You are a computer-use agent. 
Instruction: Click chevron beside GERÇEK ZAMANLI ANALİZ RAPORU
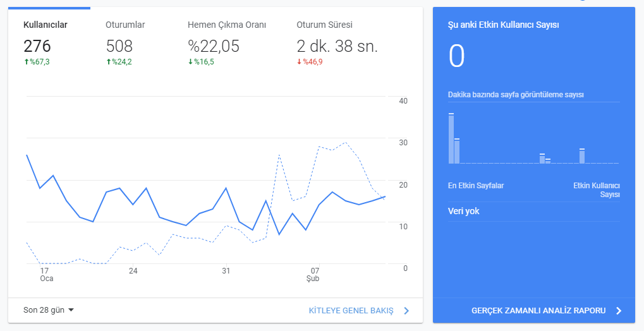[619, 310]
